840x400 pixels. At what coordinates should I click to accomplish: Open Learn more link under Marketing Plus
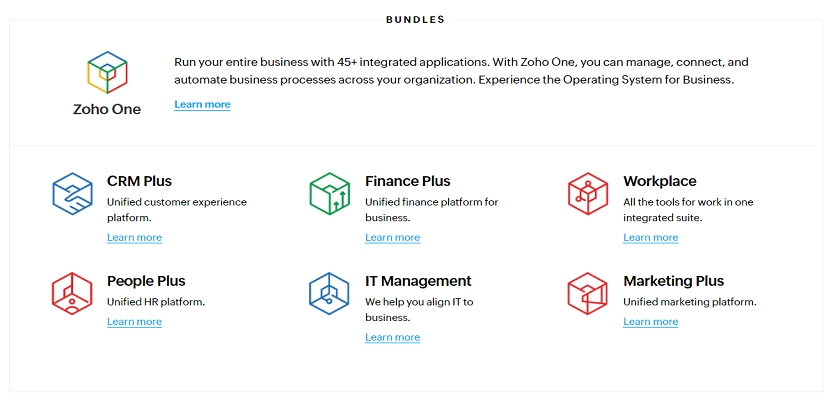coord(650,321)
